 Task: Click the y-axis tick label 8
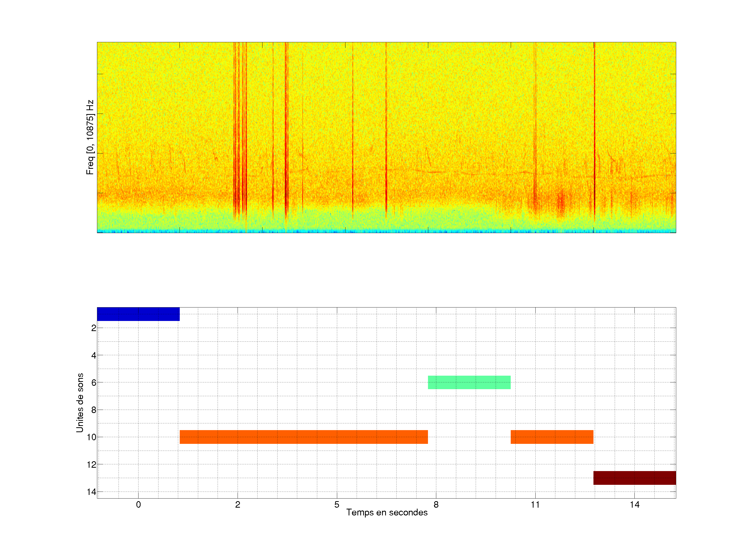[94, 410]
